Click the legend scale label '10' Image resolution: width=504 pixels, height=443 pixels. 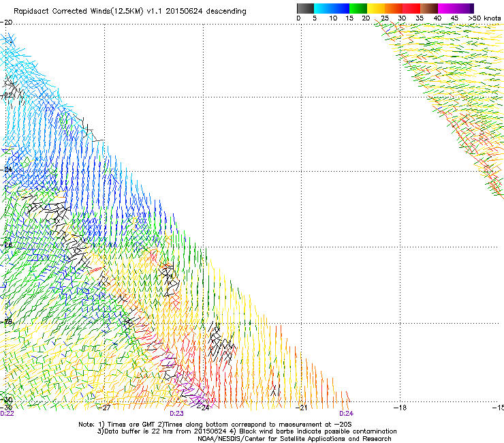tap(333, 18)
